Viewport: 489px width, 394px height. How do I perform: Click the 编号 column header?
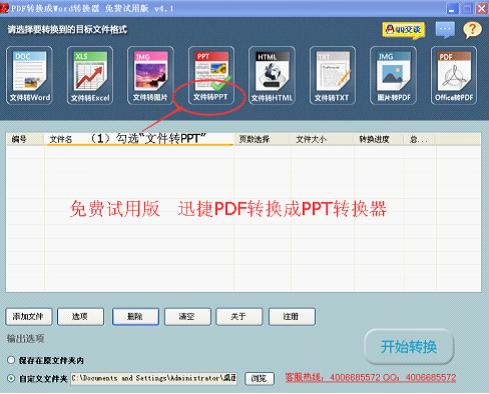click(25, 139)
